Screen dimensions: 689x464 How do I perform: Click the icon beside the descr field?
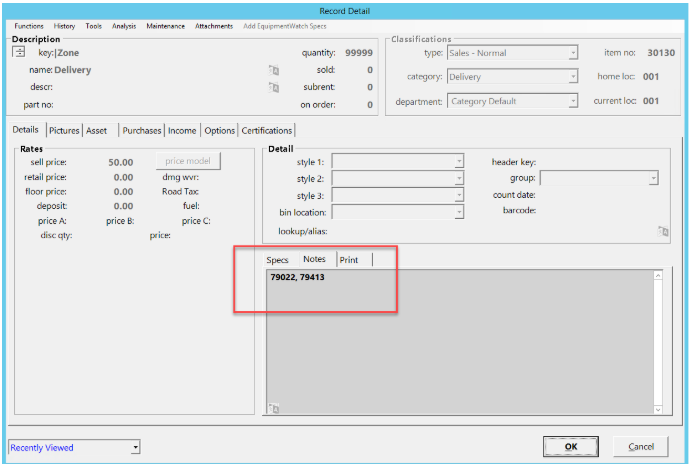point(273,87)
